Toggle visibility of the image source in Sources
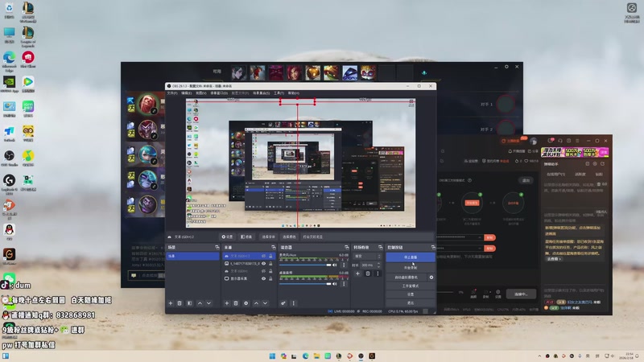The image size is (644, 362). (x=263, y=264)
